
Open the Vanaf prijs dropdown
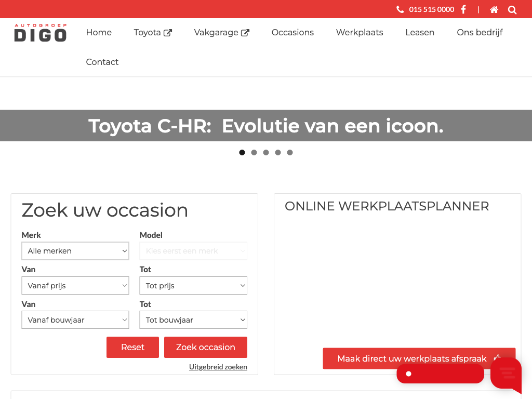pyautogui.click(x=75, y=286)
